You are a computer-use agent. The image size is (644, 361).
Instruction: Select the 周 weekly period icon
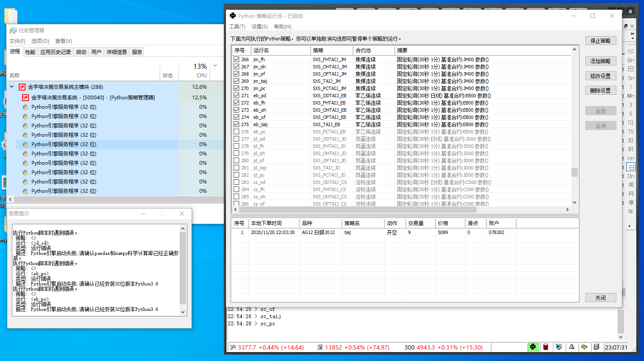(x=631, y=185)
